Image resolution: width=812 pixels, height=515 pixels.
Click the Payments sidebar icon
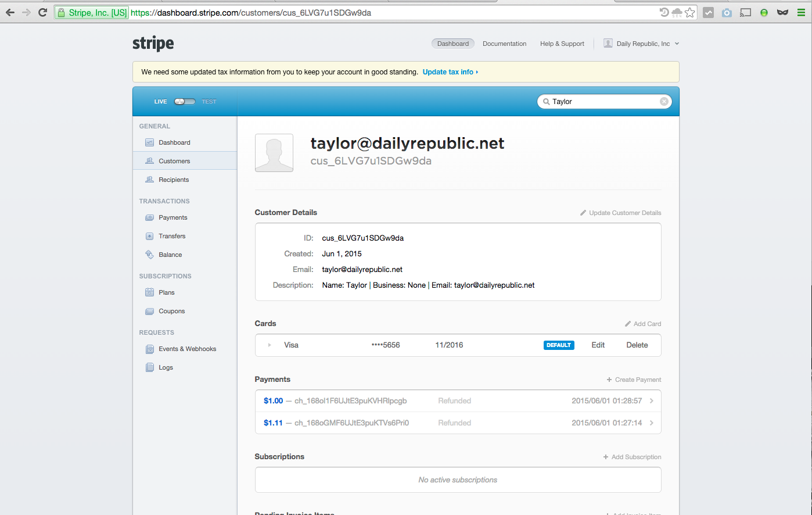click(x=149, y=217)
